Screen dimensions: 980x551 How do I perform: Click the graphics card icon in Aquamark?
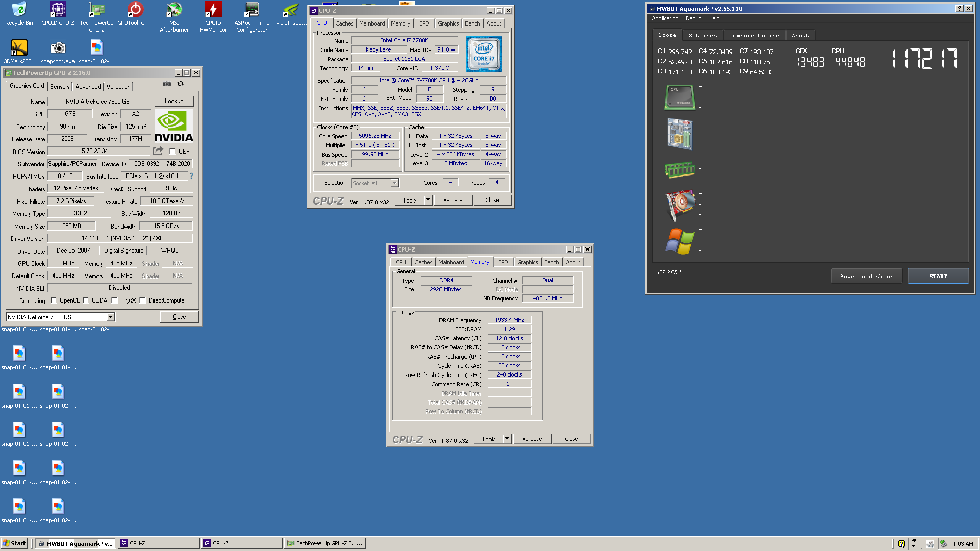point(680,205)
